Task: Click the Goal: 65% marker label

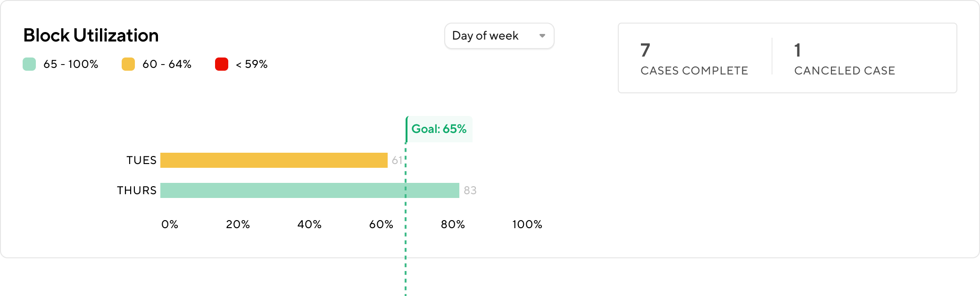Action: point(439,129)
